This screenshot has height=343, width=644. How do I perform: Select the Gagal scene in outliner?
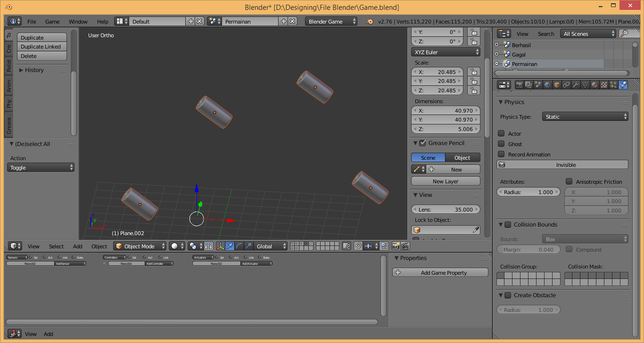[519, 55]
